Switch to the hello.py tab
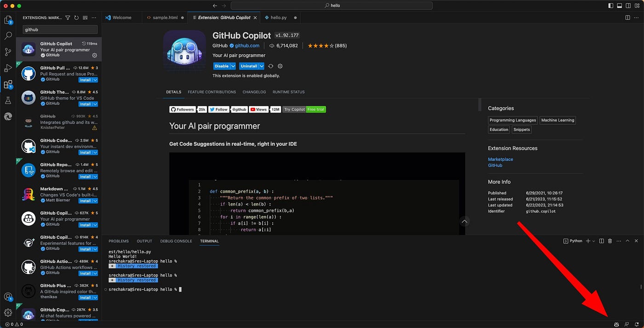The image size is (644, 328). [280, 18]
